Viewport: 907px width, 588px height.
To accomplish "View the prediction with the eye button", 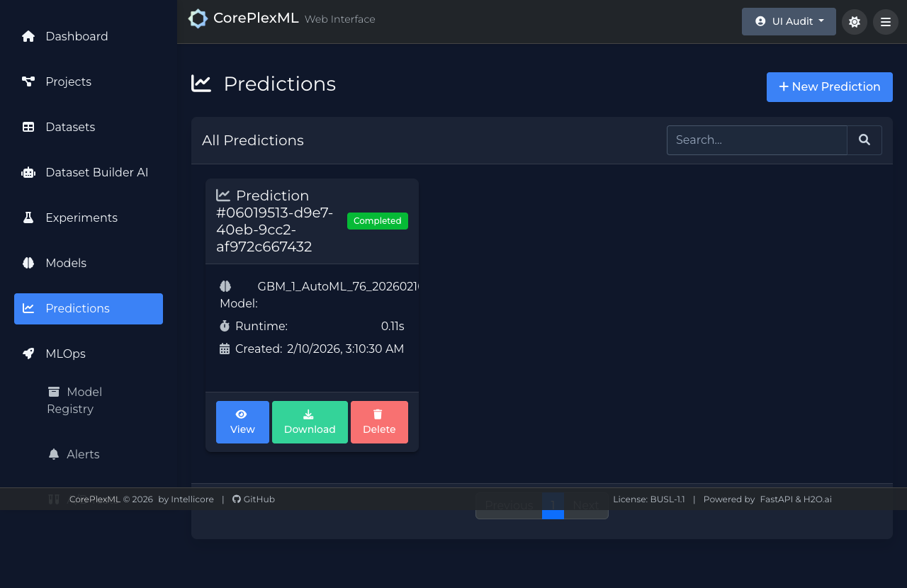I will (242, 422).
